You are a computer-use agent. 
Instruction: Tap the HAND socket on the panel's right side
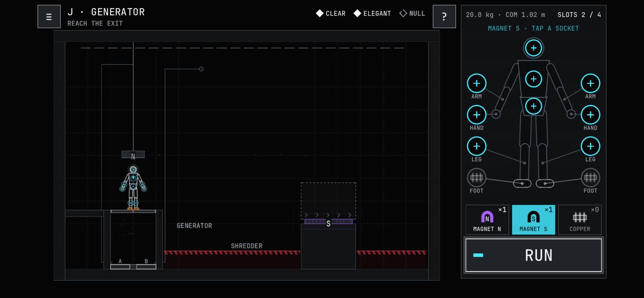(591, 115)
